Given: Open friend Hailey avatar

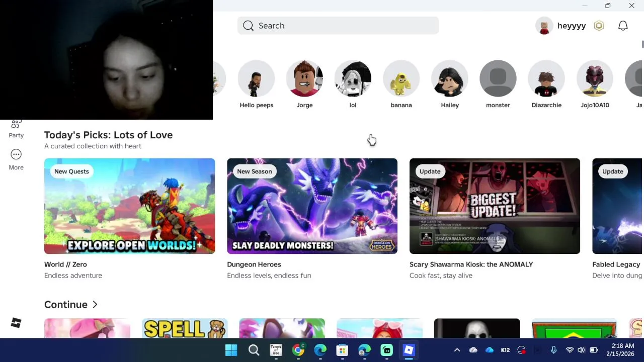Looking at the screenshot, I should click(449, 78).
